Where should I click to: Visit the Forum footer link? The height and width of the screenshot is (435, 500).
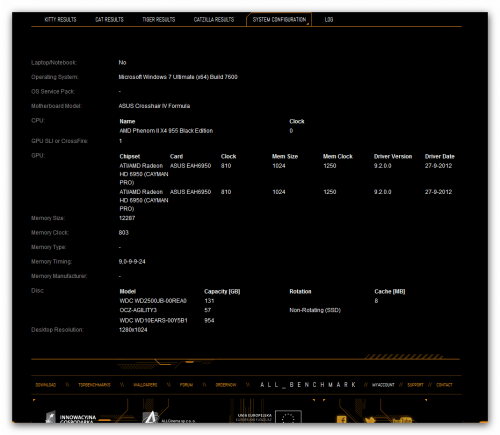(186, 385)
